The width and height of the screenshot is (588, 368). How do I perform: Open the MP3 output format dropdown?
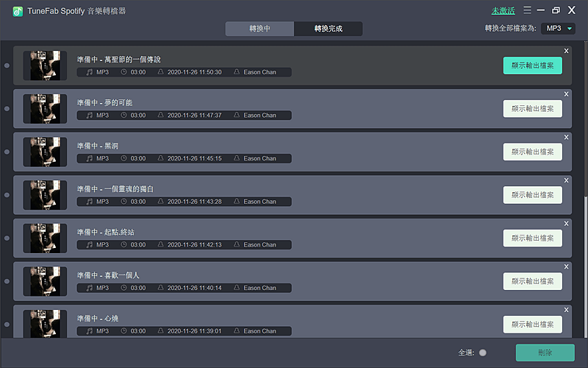pos(558,29)
